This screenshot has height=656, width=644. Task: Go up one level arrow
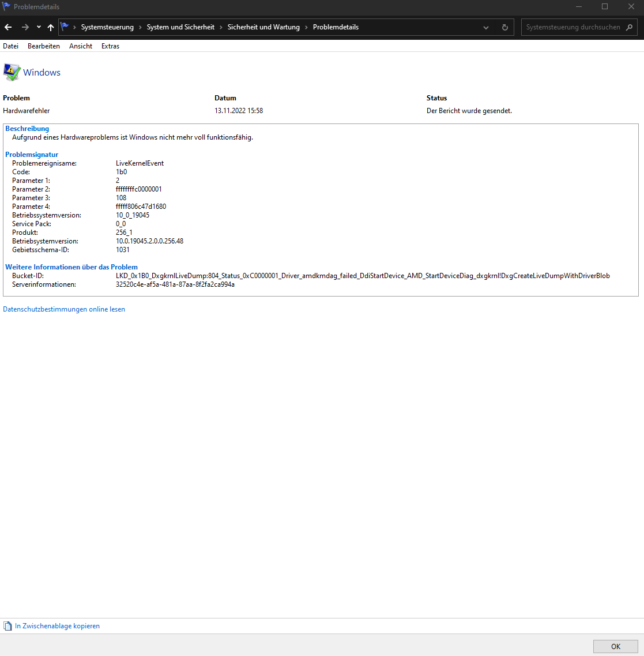click(51, 27)
